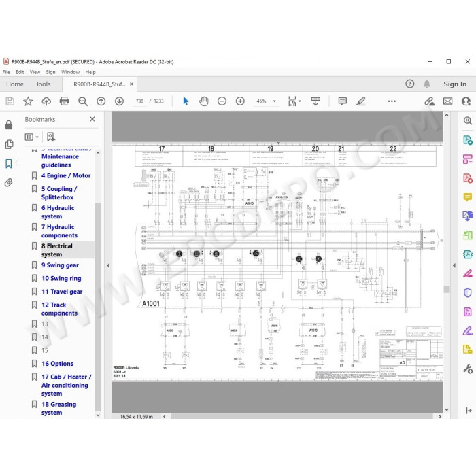Image resolution: width=476 pixels, height=476 pixels.
Task: Open bookmark 18 Greasing system
Action: tap(58, 409)
